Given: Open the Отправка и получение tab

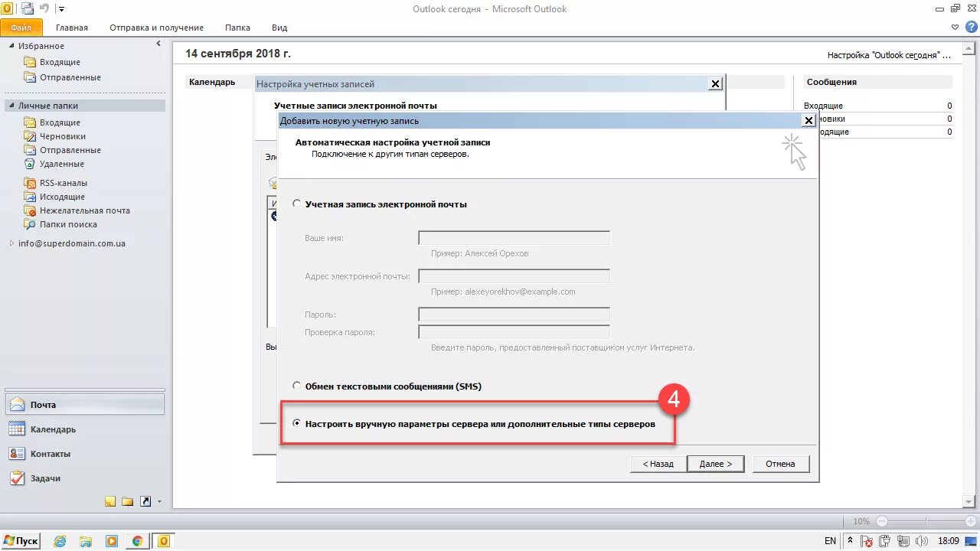Looking at the screenshot, I should 156,28.
